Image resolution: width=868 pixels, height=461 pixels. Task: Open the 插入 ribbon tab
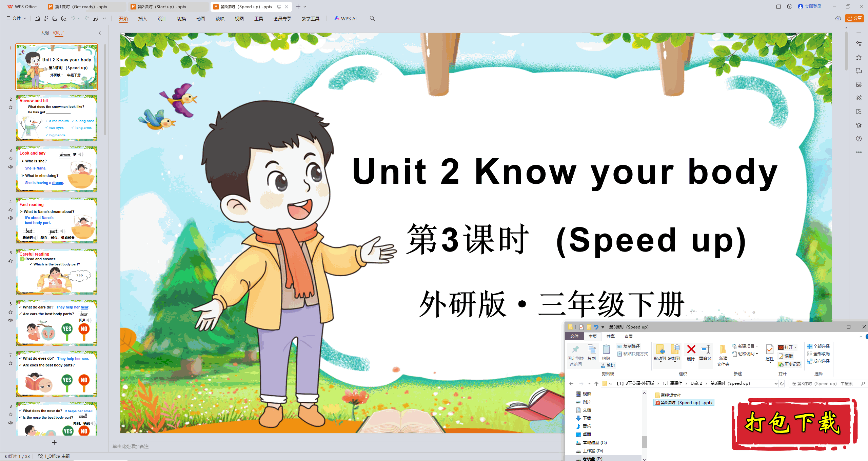(x=142, y=19)
